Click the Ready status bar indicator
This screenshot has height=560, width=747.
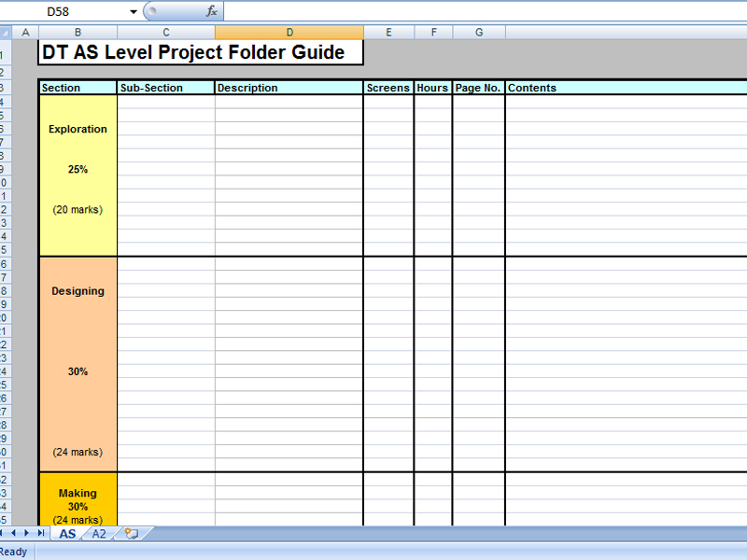tap(13, 552)
